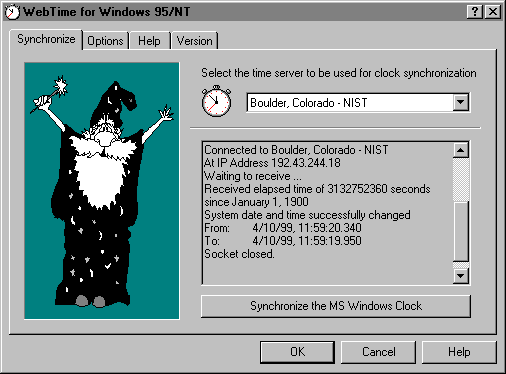Click the scrollbar track above the thumb
506x374 pixels.
pos(461,179)
